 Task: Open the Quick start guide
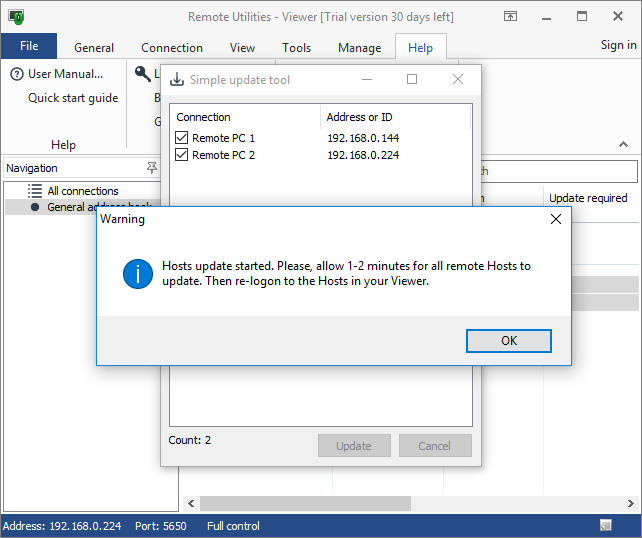click(73, 98)
